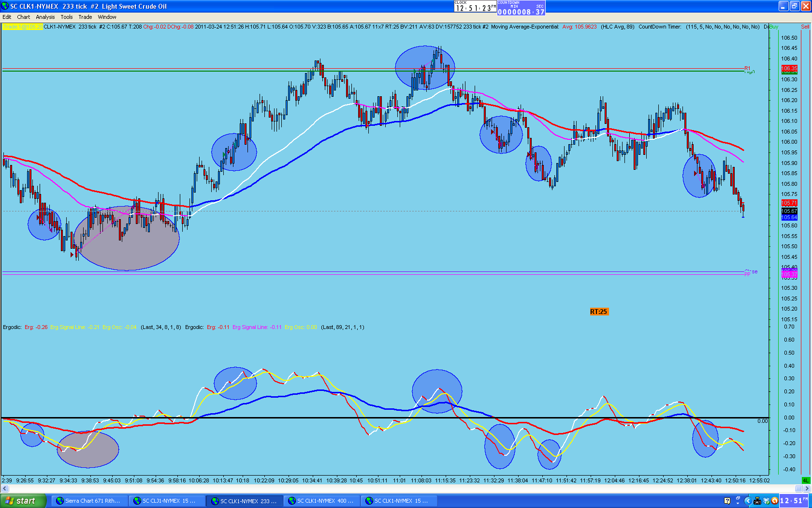812x508 pixels.
Task: Open the Trade menu
Action: (85, 17)
